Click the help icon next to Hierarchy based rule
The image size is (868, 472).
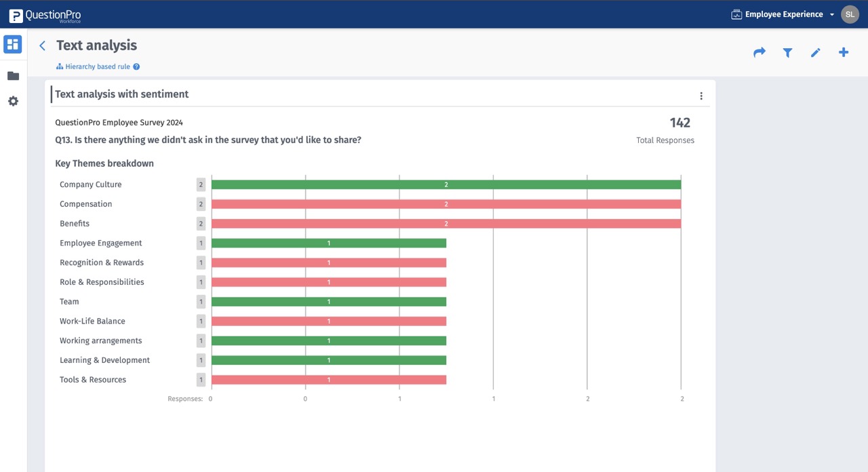tap(136, 66)
